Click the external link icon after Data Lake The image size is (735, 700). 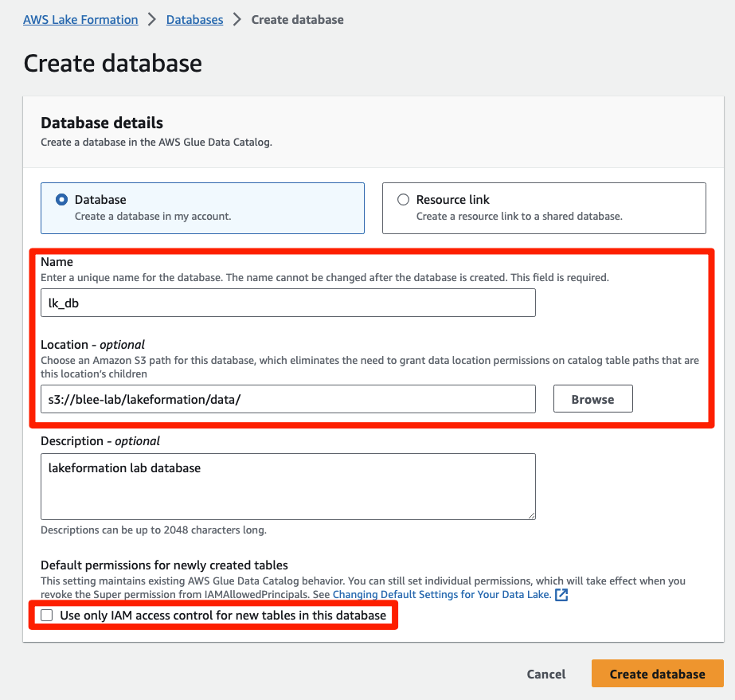[x=561, y=595]
